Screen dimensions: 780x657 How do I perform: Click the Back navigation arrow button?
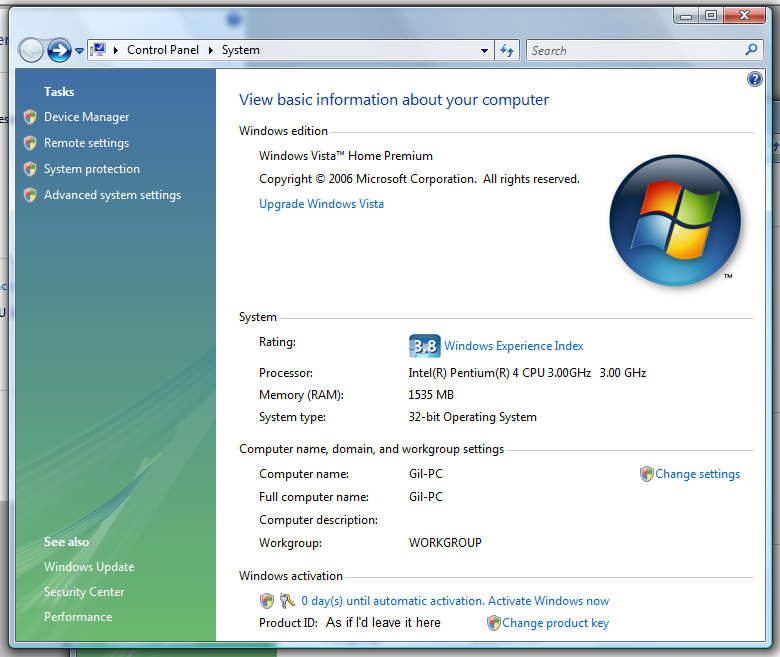click(31, 50)
